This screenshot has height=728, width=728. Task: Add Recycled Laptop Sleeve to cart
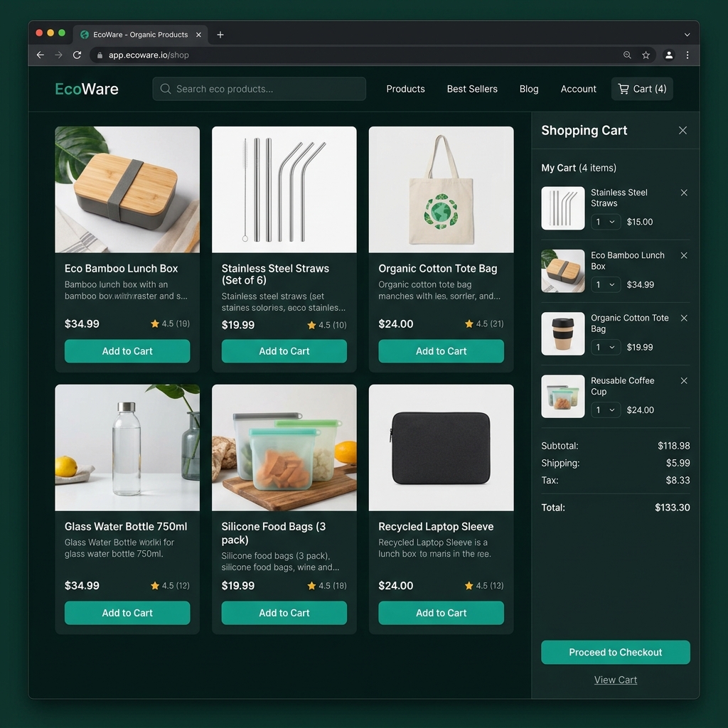point(441,613)
